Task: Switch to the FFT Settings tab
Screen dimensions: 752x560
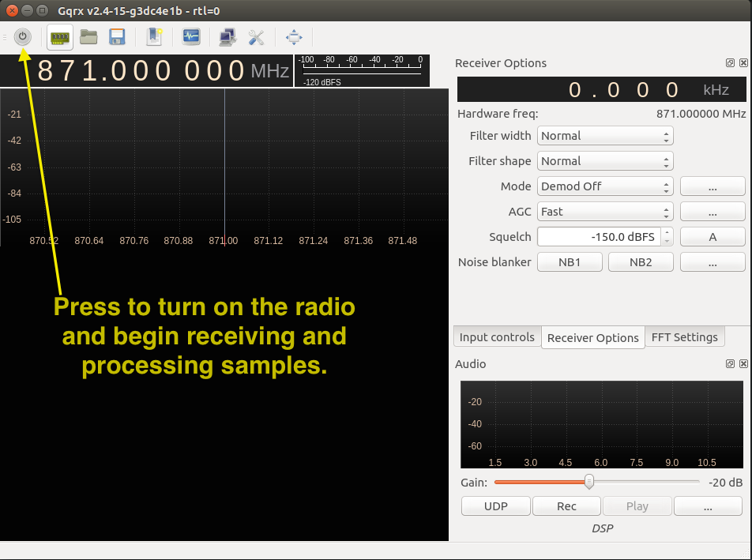Action: click(684, 337)
